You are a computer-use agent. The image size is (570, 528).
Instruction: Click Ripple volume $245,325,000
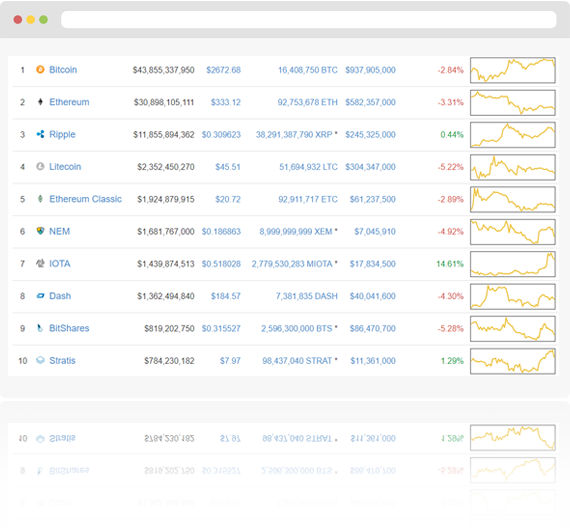click(x=370, y=135)
